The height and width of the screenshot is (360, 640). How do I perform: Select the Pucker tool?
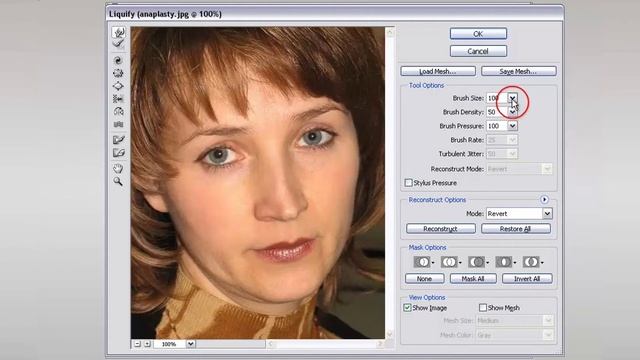pos(118,73)
